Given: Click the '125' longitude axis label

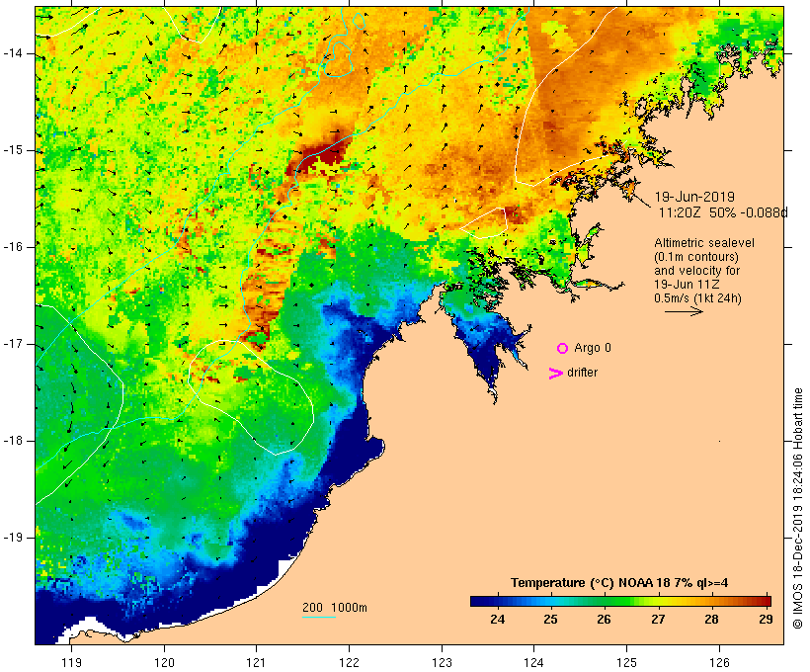Looking at the screenshot, I should (627, 662).
